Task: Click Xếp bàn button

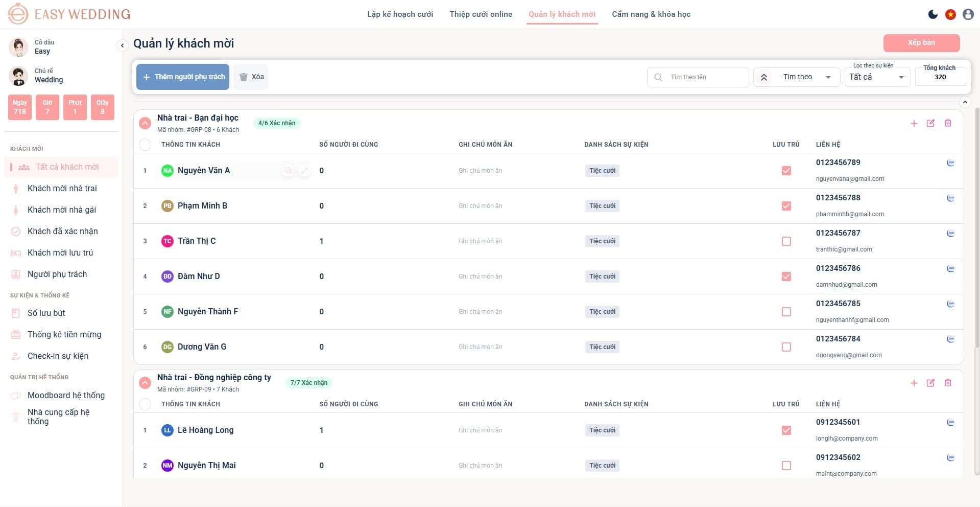Action: (921, 43)
